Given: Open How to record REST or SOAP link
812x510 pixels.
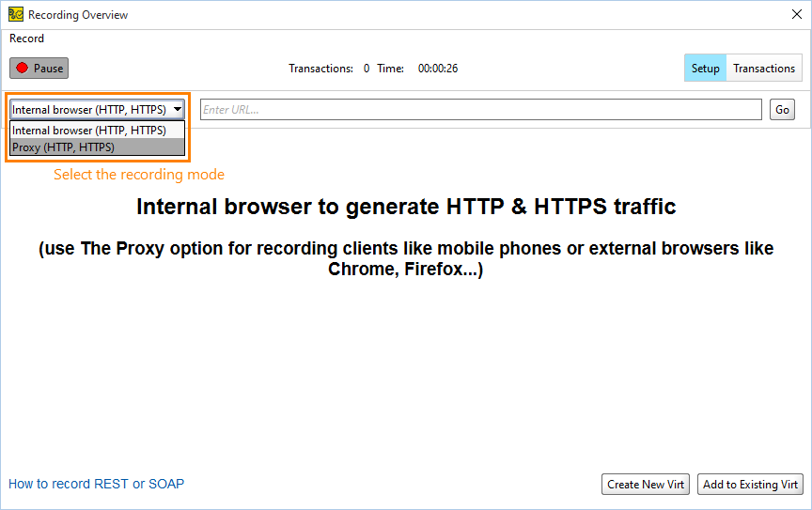Looking at the screenshot, I should pyautogui.click(x=96, y=484).
